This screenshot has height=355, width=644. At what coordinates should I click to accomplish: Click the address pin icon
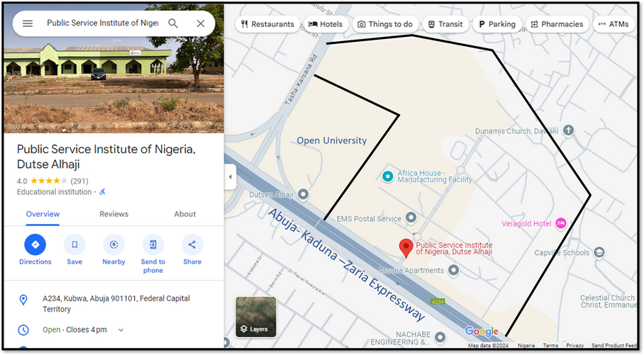23,300
